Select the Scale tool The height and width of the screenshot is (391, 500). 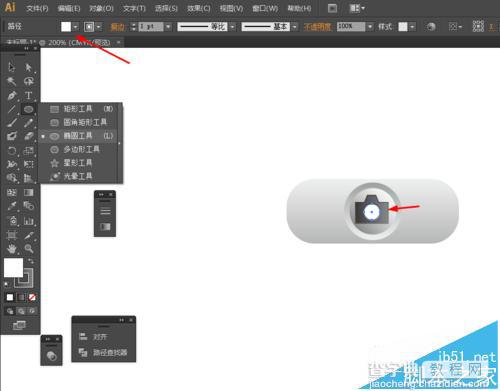(x=28, y=150)
